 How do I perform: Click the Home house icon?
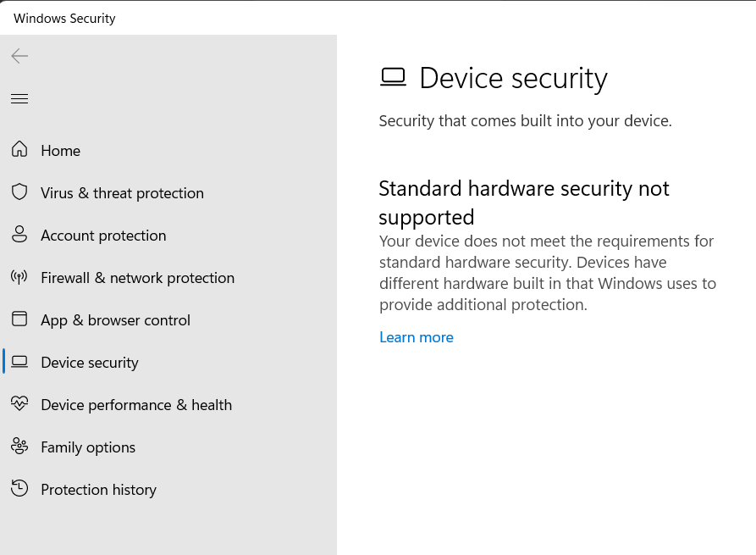point(19,150)
